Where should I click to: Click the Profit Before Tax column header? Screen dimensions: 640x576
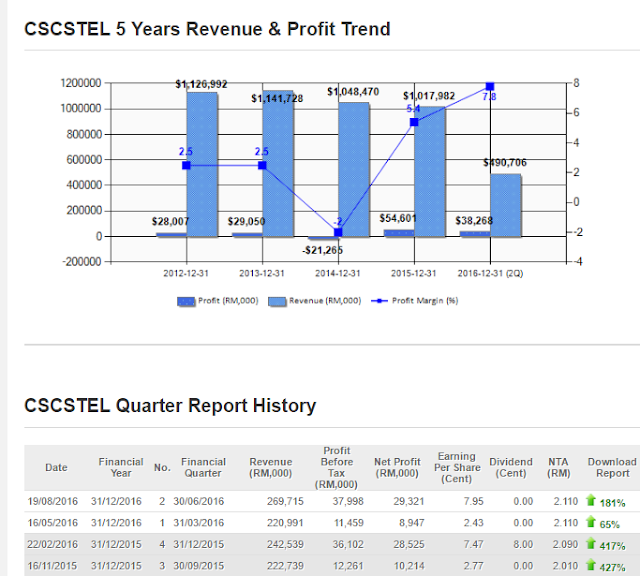(336, 467)
